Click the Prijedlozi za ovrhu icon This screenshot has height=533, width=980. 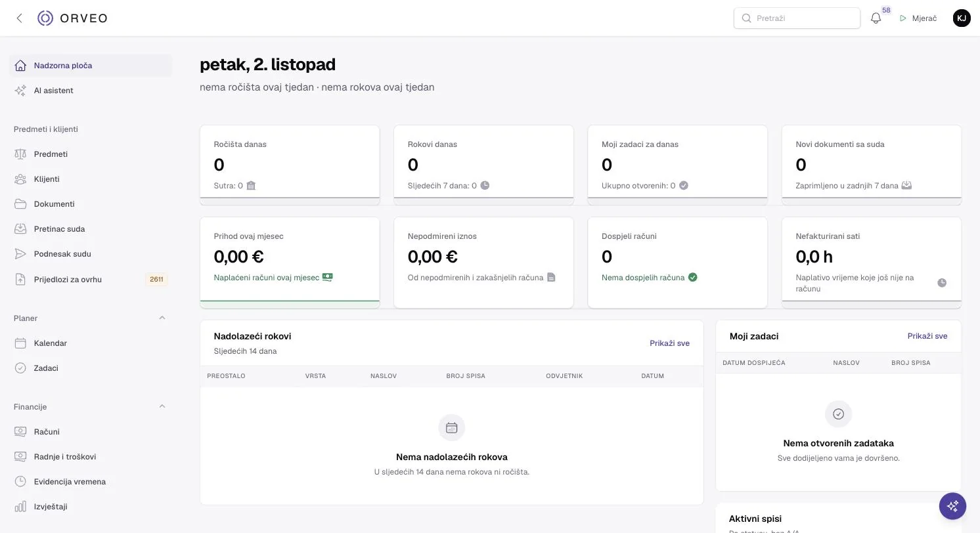coord(20,280)
